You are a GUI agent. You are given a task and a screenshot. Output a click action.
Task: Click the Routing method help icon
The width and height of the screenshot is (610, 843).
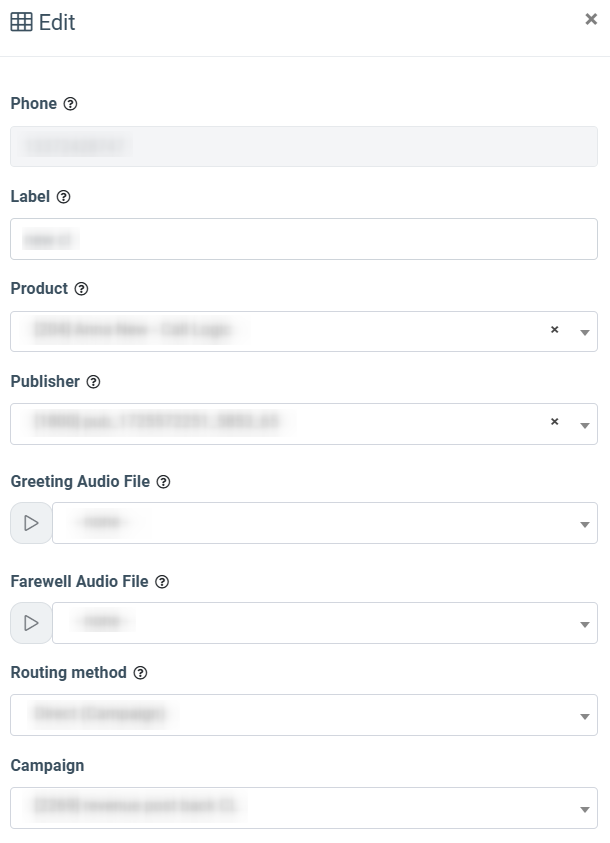(x=140, y=673)
